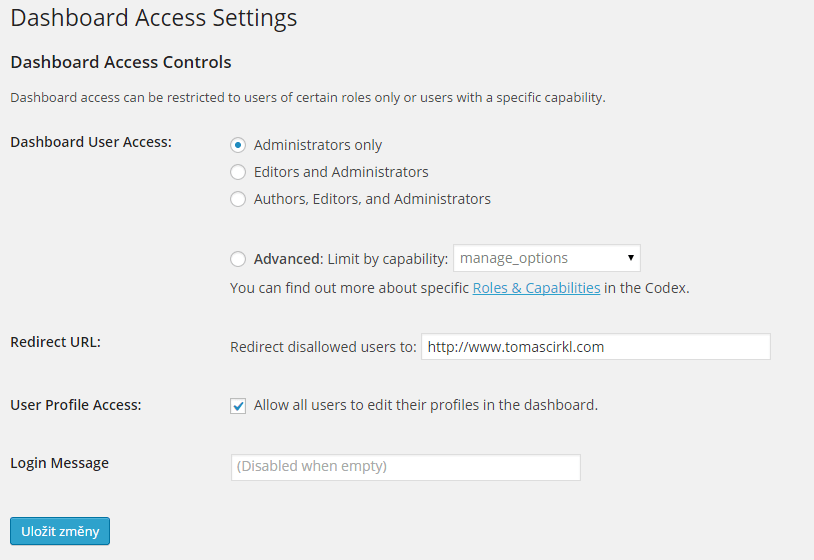814x560 pixels.
Task: Select the Administrators only radio button
Action: point(238,145)
